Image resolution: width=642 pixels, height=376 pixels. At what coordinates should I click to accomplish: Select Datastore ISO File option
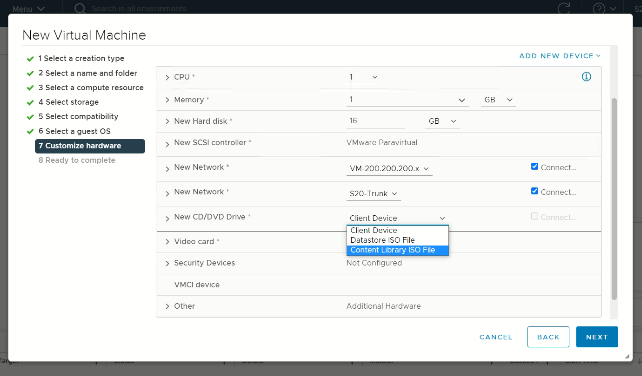(397, 240)
